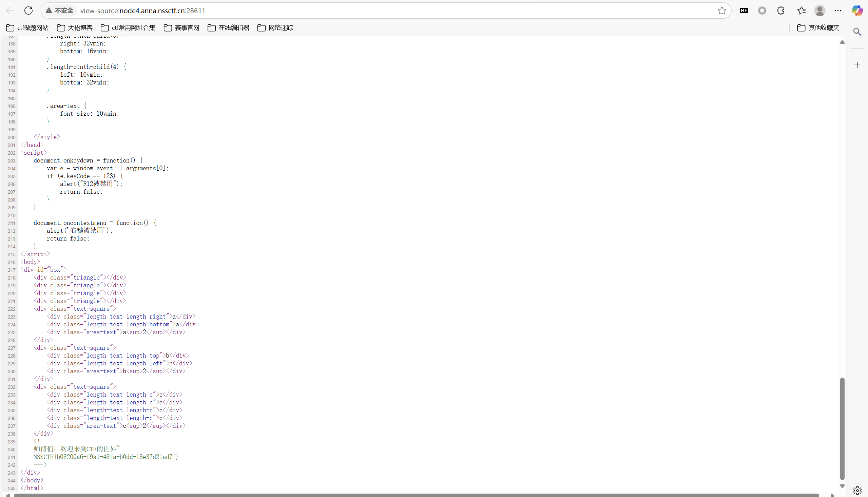Open the ctf常用网址合集 bookmark folder
This screenshot has width=868, height=497.
tap(128, 28)
